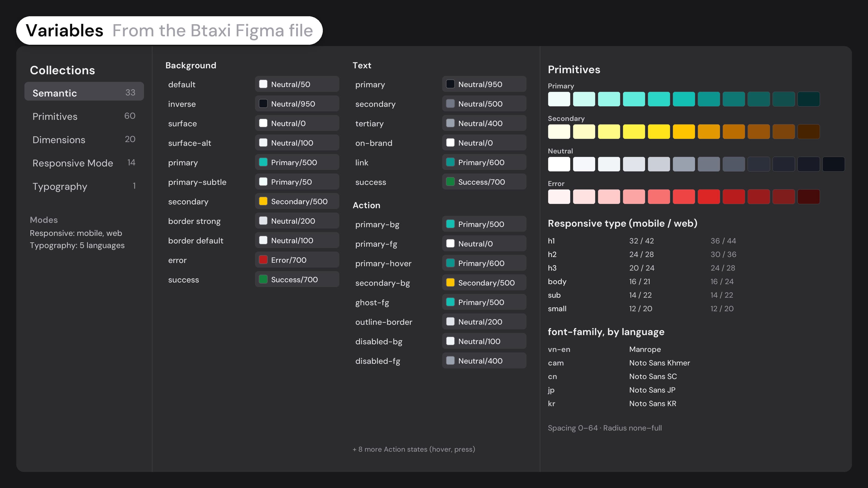Screen dimensions: 868x488
Task: Click the Primary/600 chip for primary-hover
Action: coord(484,263)
